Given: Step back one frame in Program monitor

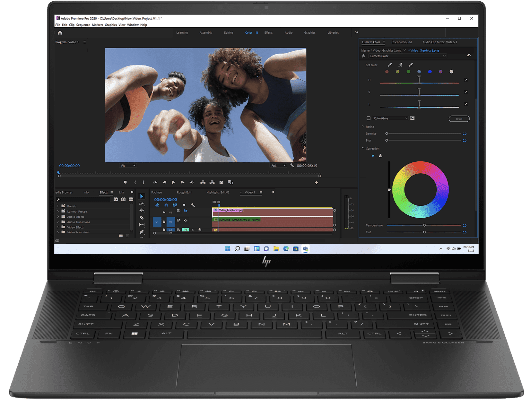Looking at the screenshot, I should 164,182.
